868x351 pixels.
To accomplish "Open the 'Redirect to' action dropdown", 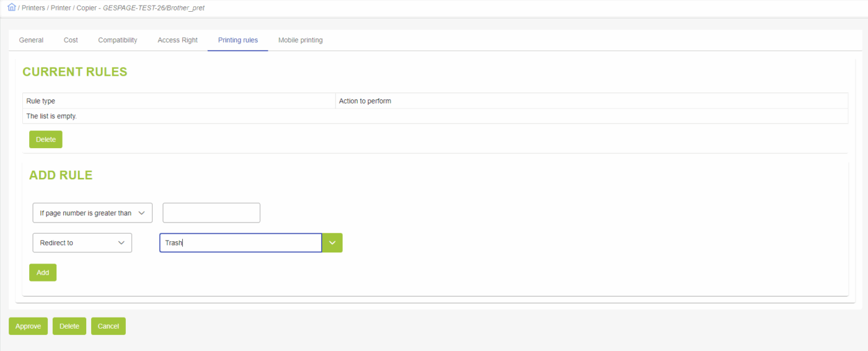I will tap(82, 242).
